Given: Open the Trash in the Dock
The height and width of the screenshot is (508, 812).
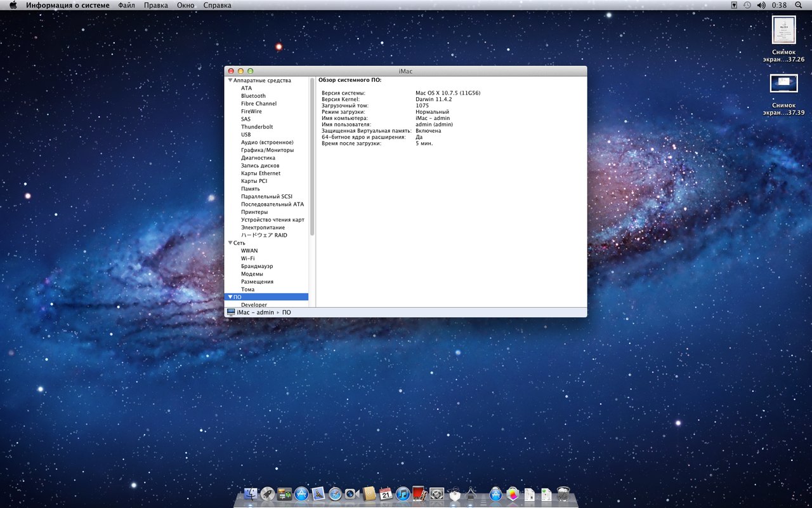Looking at the screenshot, I should tap(563, 494).
